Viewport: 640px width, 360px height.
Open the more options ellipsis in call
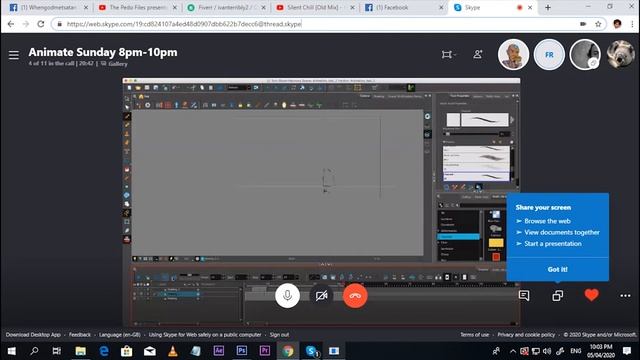coord(625,296)
